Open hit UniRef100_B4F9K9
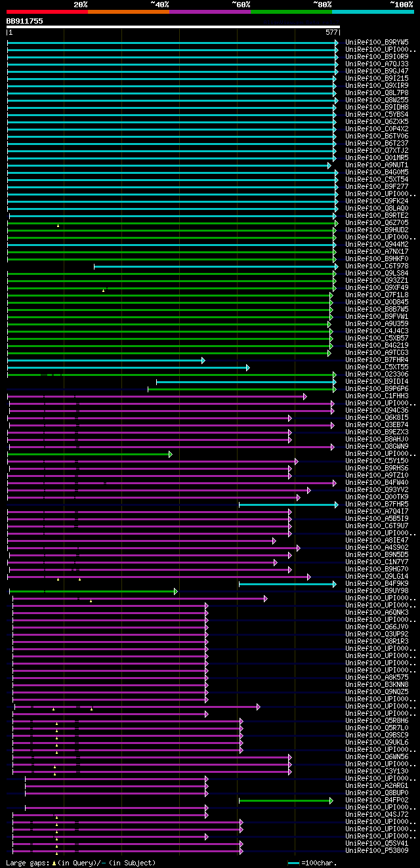 pos(377,583)
